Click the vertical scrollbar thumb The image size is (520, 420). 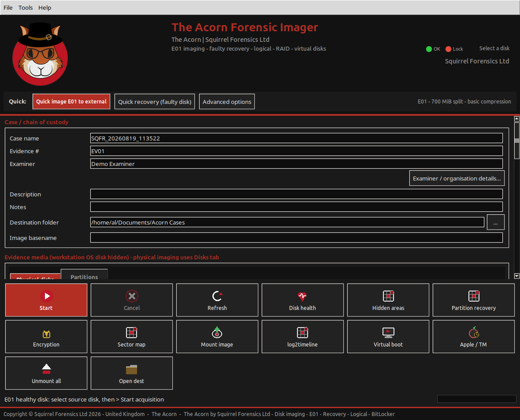pyautogui.click(x=516, y=140)
